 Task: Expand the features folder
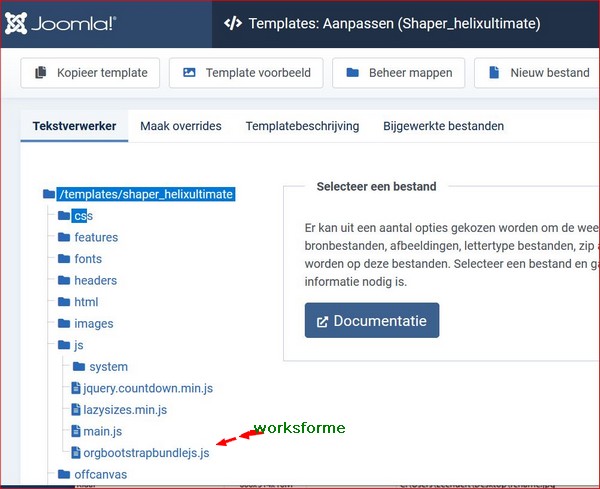95,237
